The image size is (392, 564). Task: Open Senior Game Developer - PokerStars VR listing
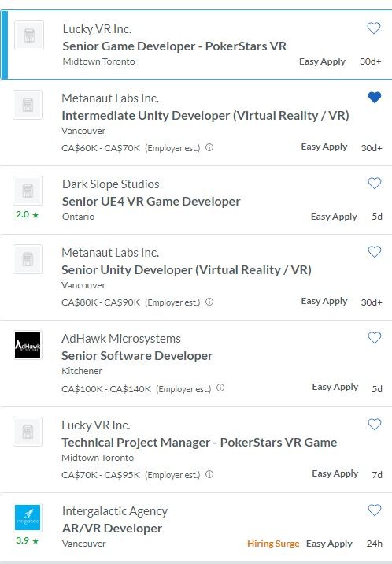click(174, 46)
